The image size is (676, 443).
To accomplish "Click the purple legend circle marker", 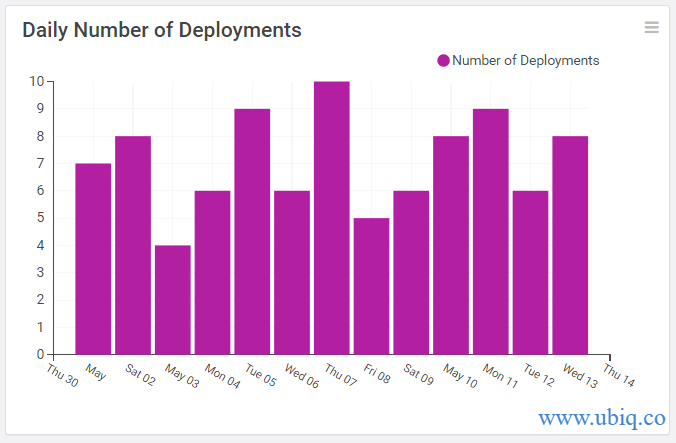I will 443,61.
